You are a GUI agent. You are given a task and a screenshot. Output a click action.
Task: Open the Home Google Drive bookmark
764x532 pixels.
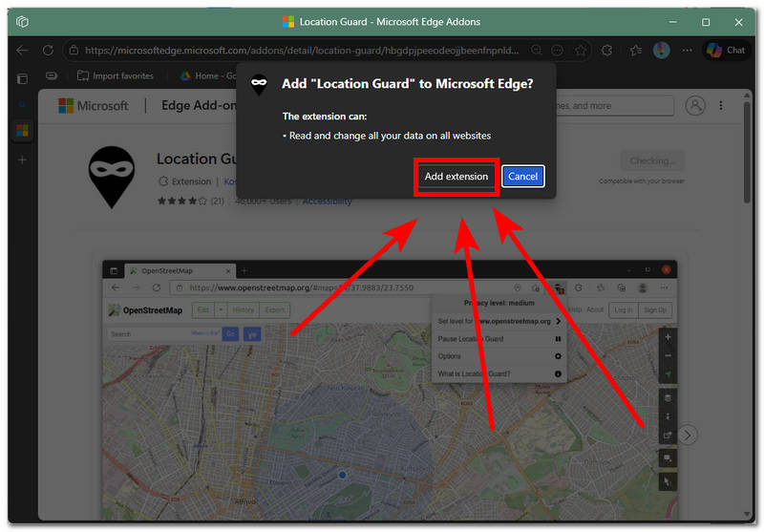coord(208,76)
